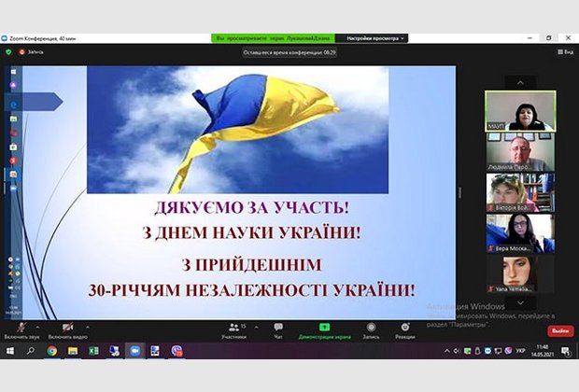The height and width of the screenshot is (392, 579).
Task: Open the Windows Start menu
Action: click(9, 351)
